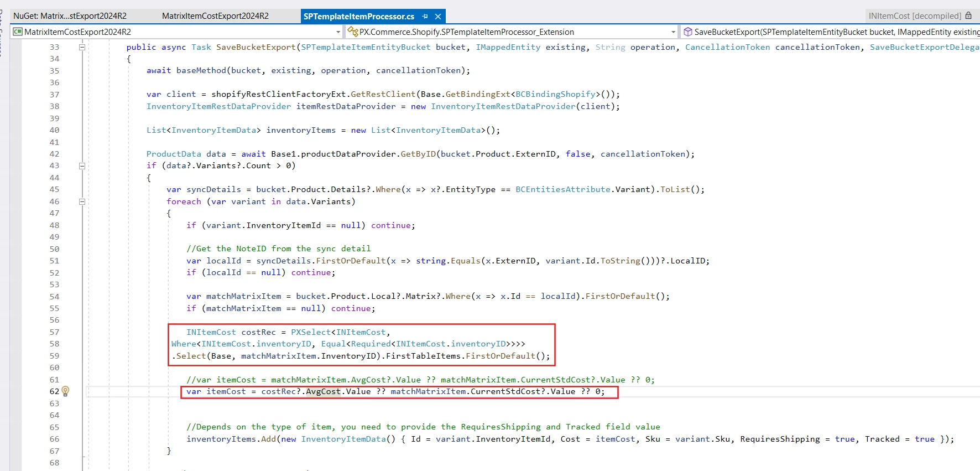This screenshot has width=980, height=471.
Task: Click SaveBucketExport method name on line 33
Action: click(x=256, y=47)
